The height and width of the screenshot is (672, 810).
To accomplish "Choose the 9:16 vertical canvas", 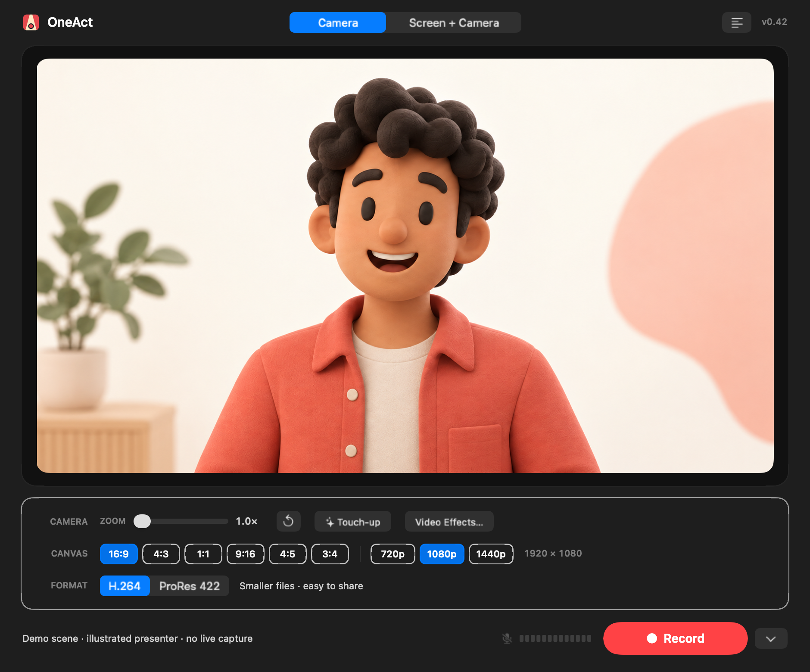I will (246, 554).
